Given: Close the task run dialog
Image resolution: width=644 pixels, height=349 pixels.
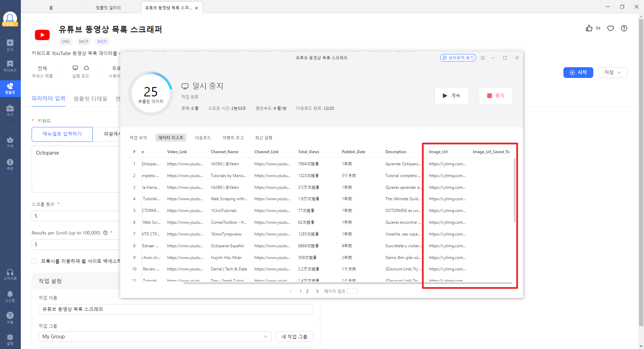Looking at the screenshot, I should 517,58.
